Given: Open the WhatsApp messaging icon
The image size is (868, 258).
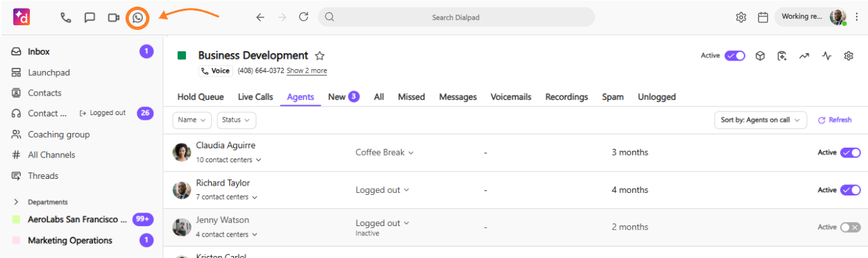Looking at the screenshot, I should (x=137, y=17).
